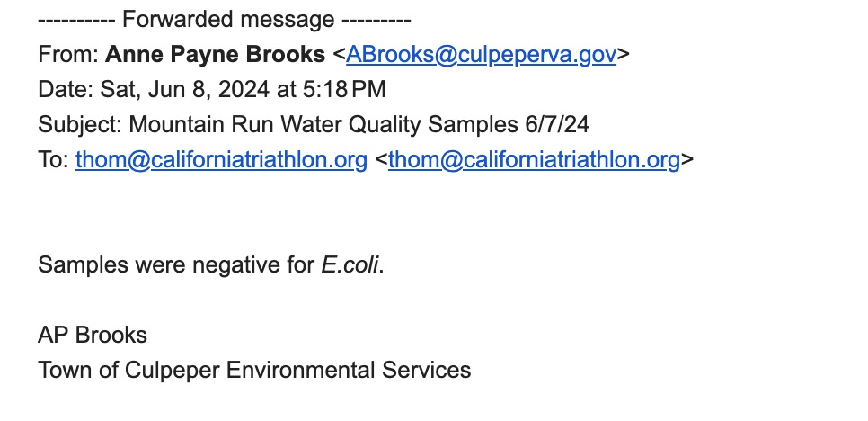
Task: Click the "Subject:" label
Action: [81, 124]
